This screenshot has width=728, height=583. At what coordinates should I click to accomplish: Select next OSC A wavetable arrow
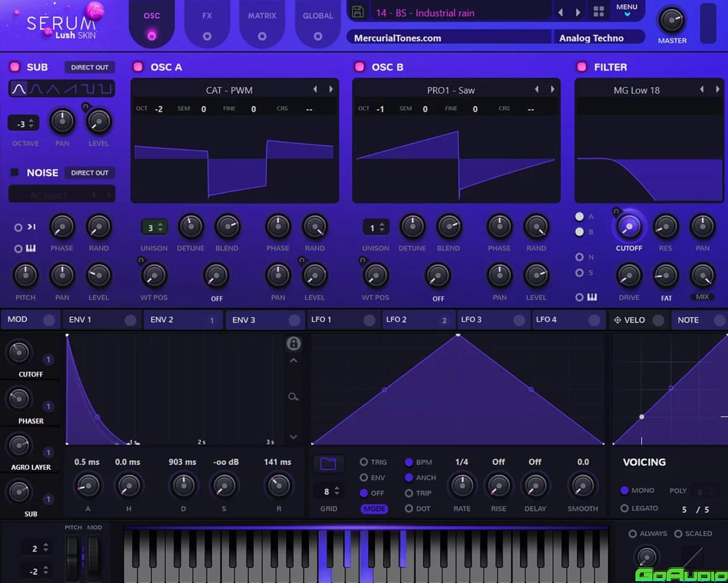point(331,89)
